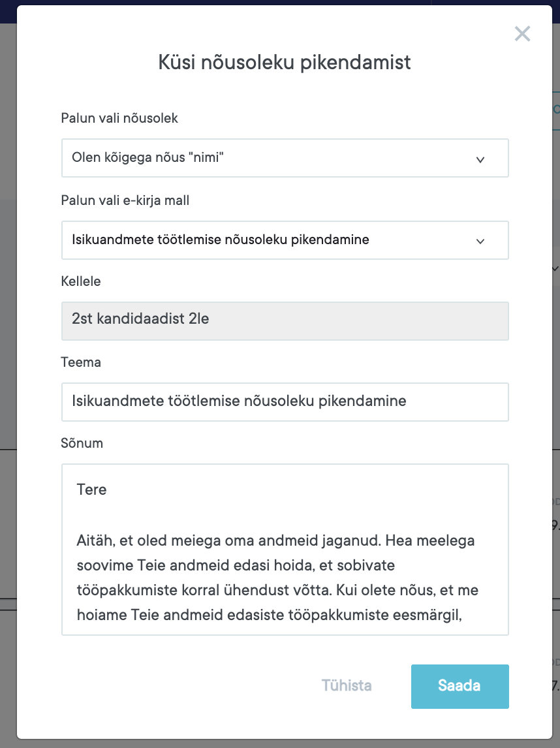Focus the Teema subject input field
560x748 pixels.
click(x=285, y=401)
